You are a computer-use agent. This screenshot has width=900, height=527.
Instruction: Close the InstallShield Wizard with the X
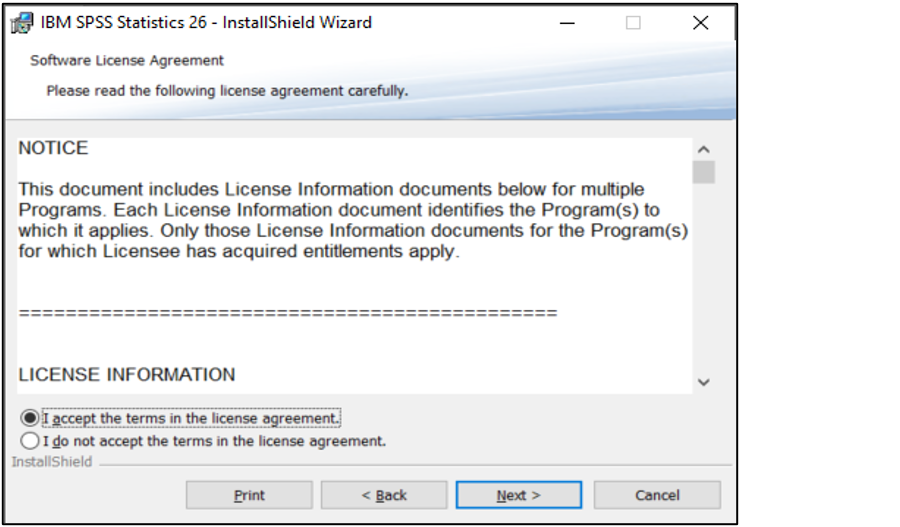(700, 23)
